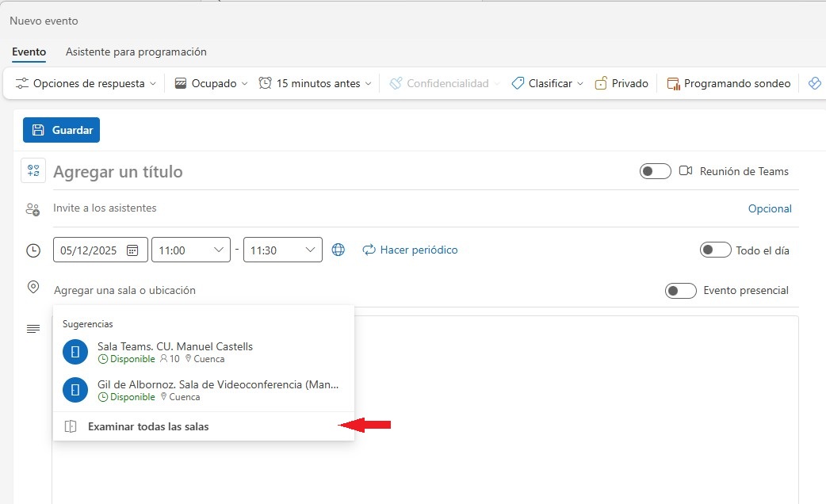Expand the 11:30 end time dropdown
Viewport: 826px width, 504px height.
pos(282,250)
